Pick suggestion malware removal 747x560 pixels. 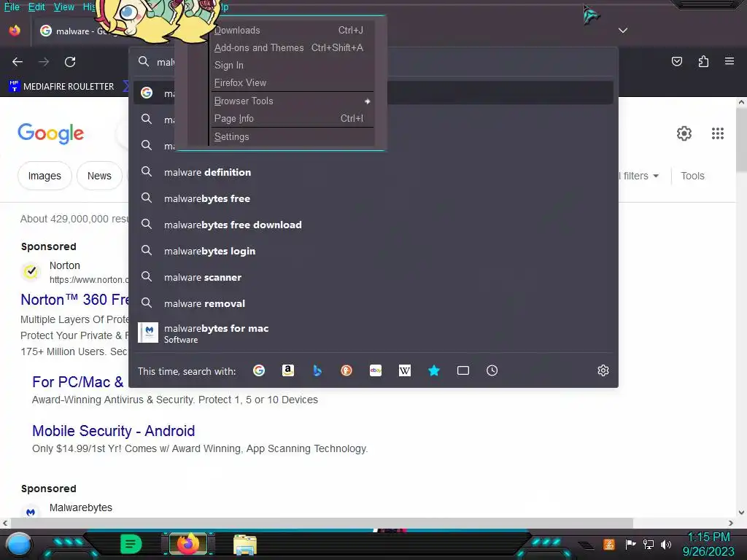point(373,303)
